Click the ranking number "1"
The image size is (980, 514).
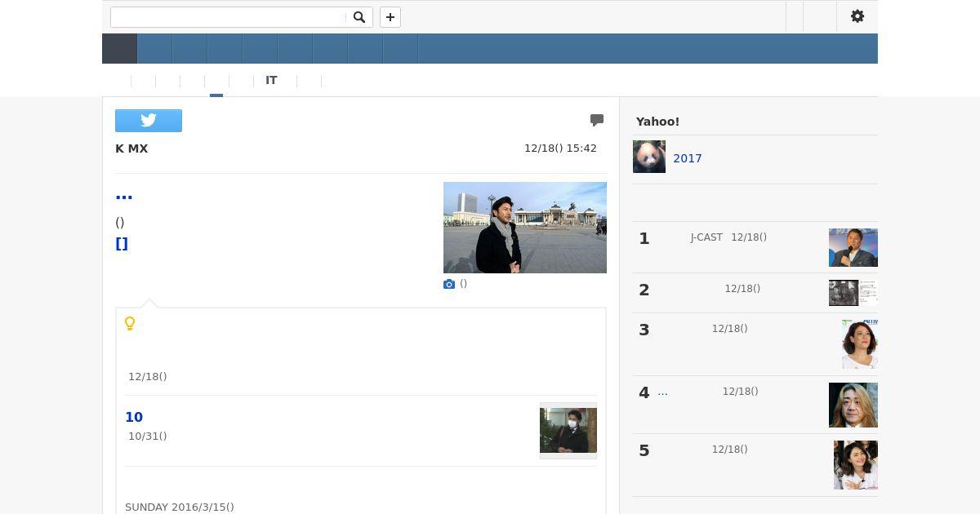644,238
